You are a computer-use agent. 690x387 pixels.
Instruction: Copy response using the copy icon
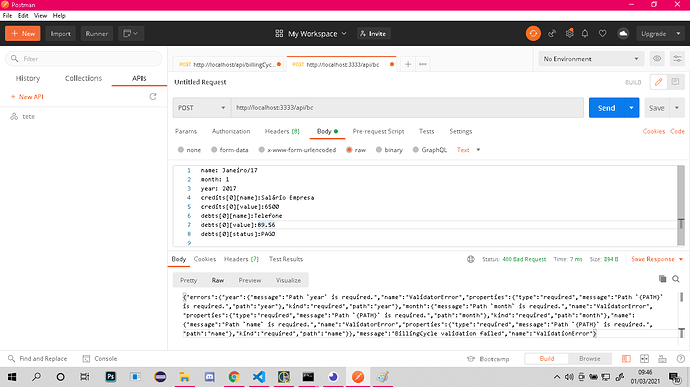click(662, 279)
